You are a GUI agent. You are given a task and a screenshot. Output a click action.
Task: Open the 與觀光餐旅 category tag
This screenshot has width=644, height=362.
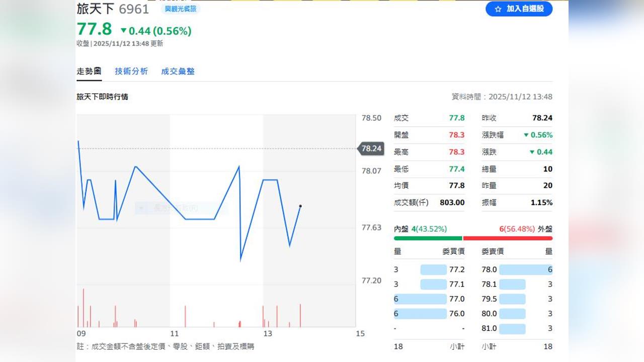click(x=181, y=9)
